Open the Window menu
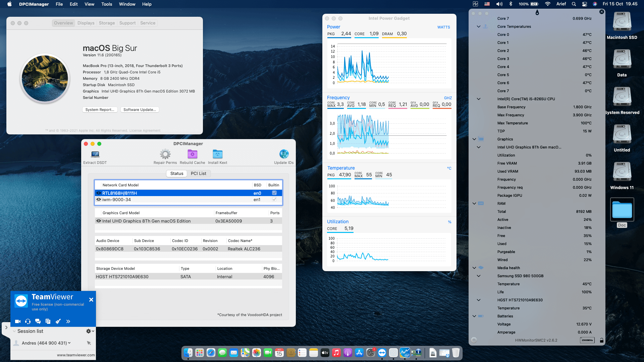 [x=127, y=4]
